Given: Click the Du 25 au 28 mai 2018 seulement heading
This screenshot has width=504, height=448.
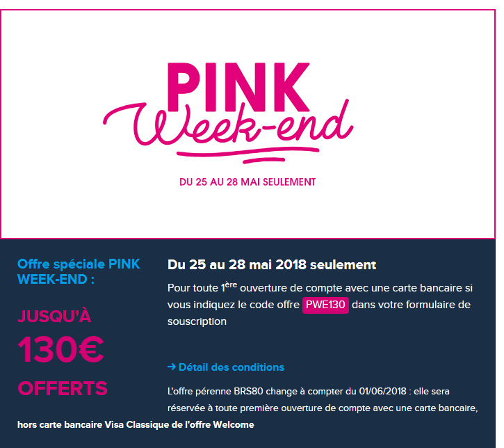Looking at the screenshot, I should [x=272, y=265].
